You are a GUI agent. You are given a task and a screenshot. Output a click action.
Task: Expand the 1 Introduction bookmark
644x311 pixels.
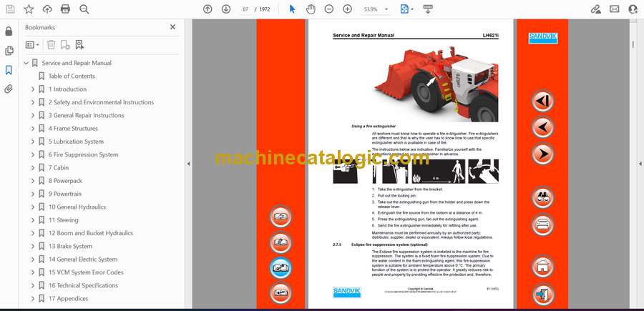[x=33, y=89]
